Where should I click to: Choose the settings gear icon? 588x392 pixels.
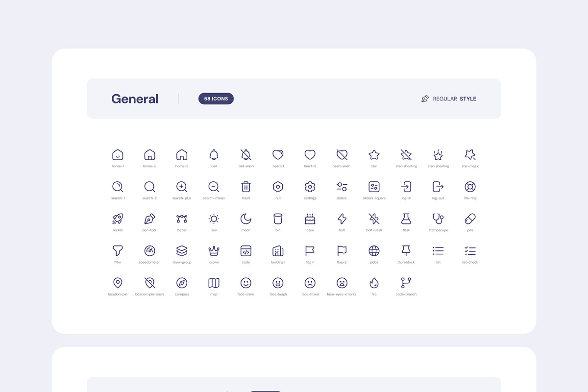[310, 187]
